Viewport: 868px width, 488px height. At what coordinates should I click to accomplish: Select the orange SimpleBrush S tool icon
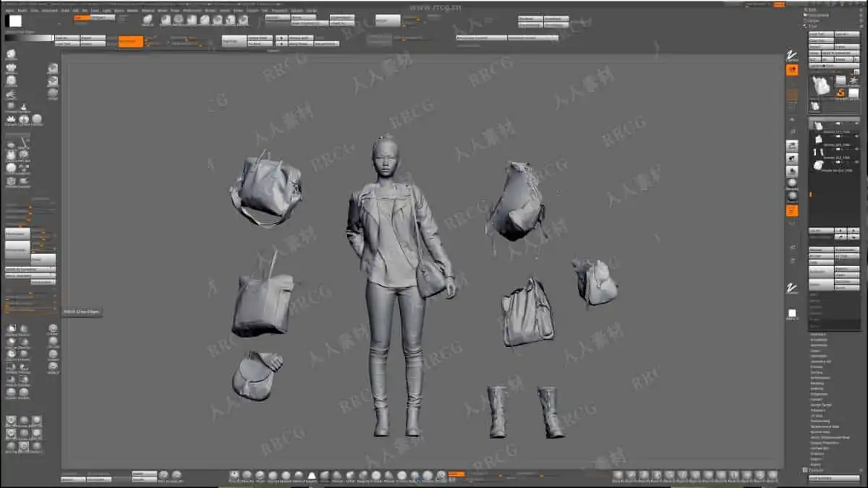[841, 93]
